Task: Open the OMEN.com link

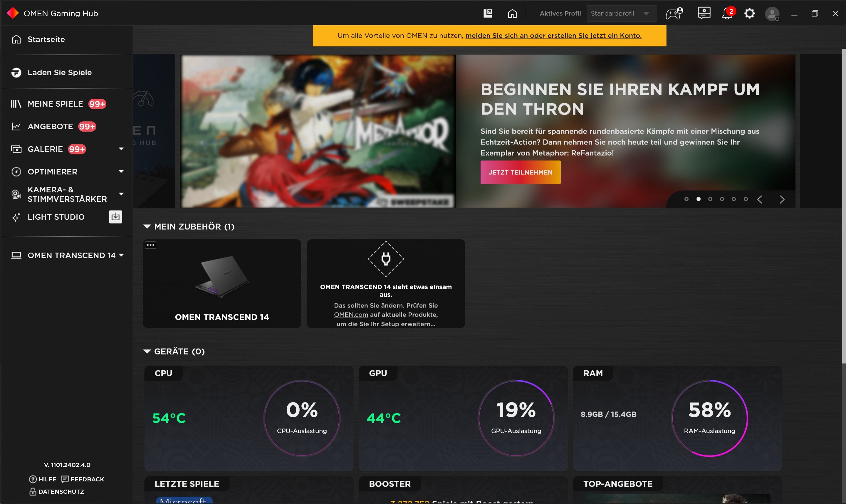Action: coord(351,315)
